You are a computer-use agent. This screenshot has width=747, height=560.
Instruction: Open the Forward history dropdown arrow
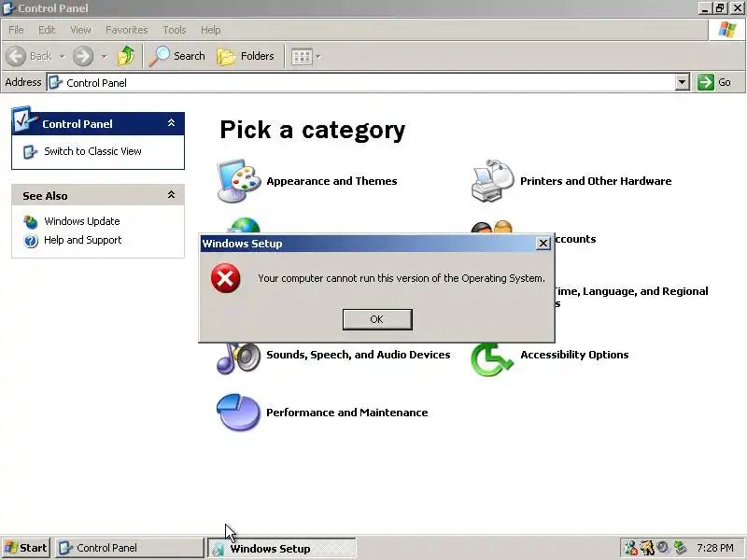104,56
